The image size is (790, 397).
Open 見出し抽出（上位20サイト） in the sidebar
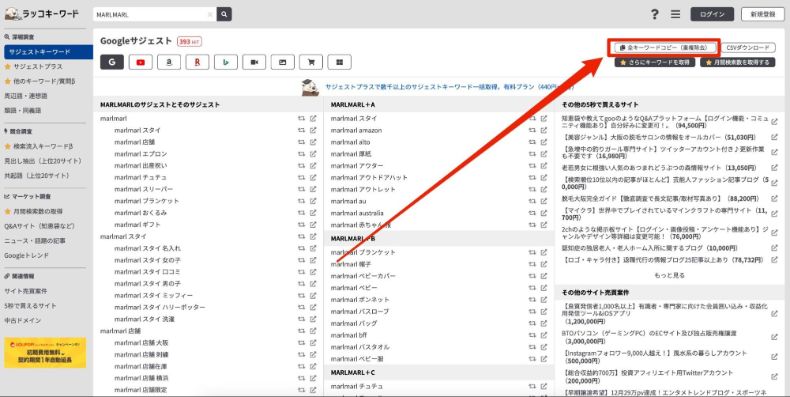click(x=43, y=161)
